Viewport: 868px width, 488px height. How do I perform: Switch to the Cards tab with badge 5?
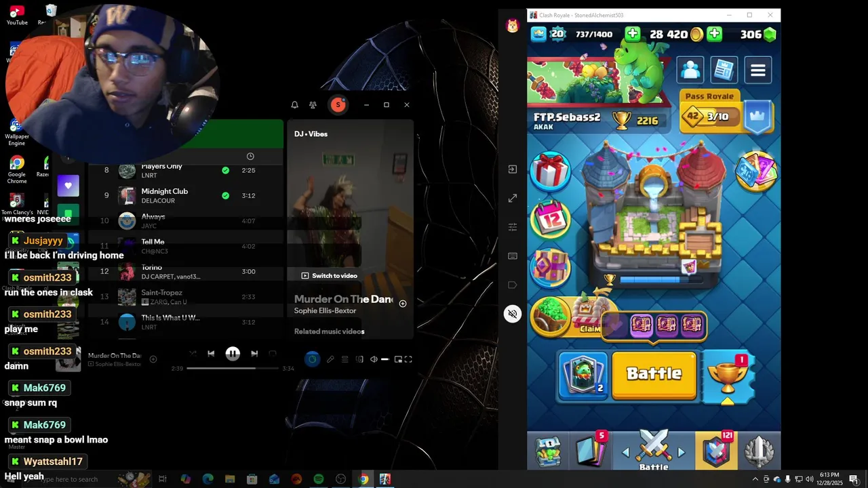[x=591, y=450]
